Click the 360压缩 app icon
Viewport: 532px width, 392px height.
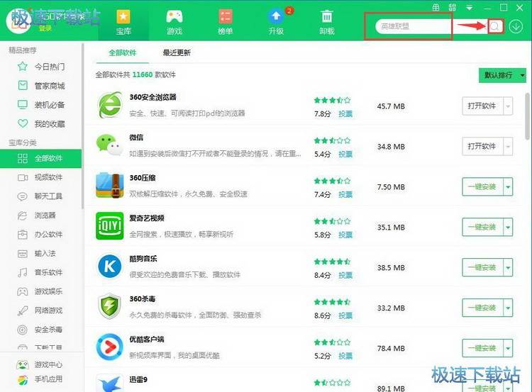pyautogui.click(x=109, y=186)
